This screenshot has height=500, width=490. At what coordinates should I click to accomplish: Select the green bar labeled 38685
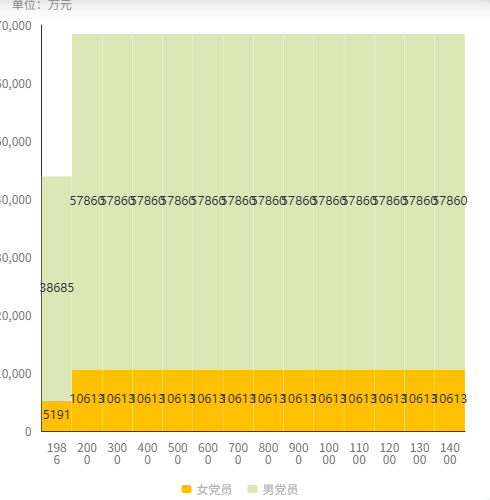57,289
